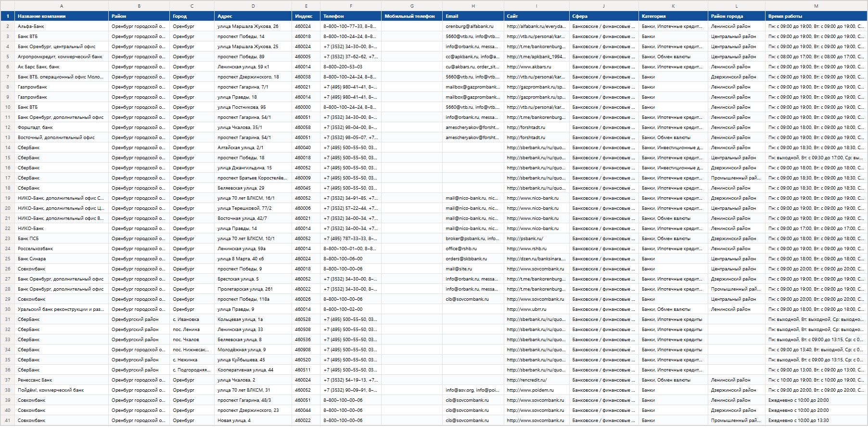Image resolution: width=868 pixels, height=434 pixels.
Task: Click address "Ленинская улица, 59 к1"
Action: tap(253, 67)
